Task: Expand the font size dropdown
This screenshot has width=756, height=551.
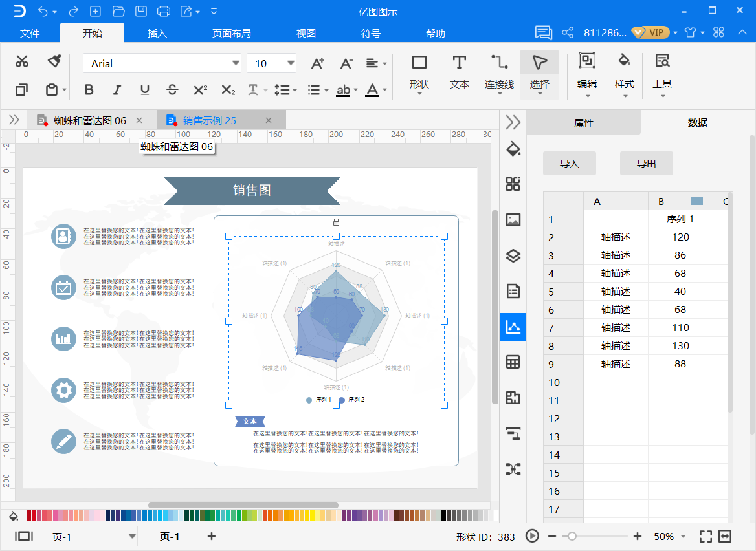Action: 291,63
